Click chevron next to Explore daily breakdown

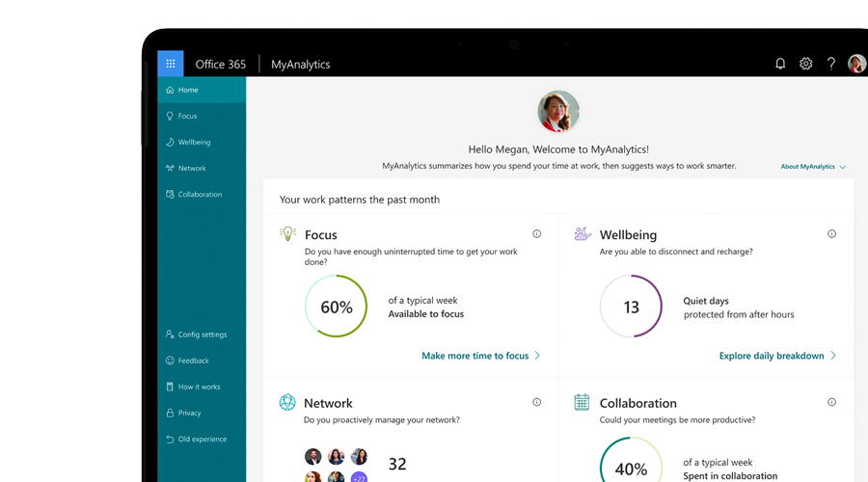point(832,356)
